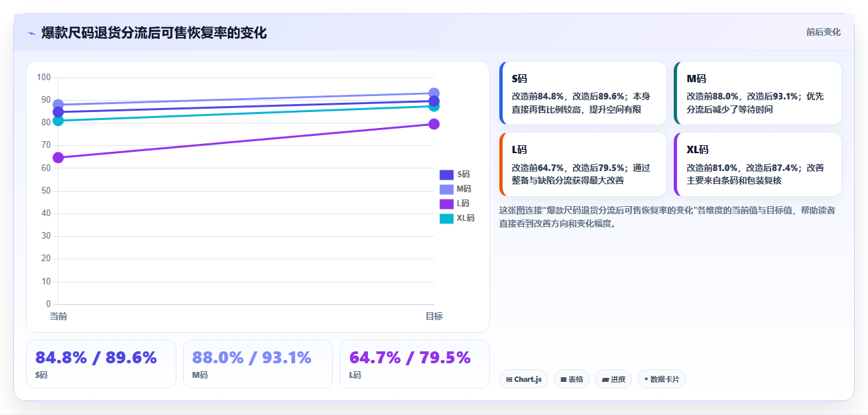This screenshot has width=868, height=415.
Task: Click the title 爆款尺码退货分流后可售恢复率的变化
Action: 154,32
